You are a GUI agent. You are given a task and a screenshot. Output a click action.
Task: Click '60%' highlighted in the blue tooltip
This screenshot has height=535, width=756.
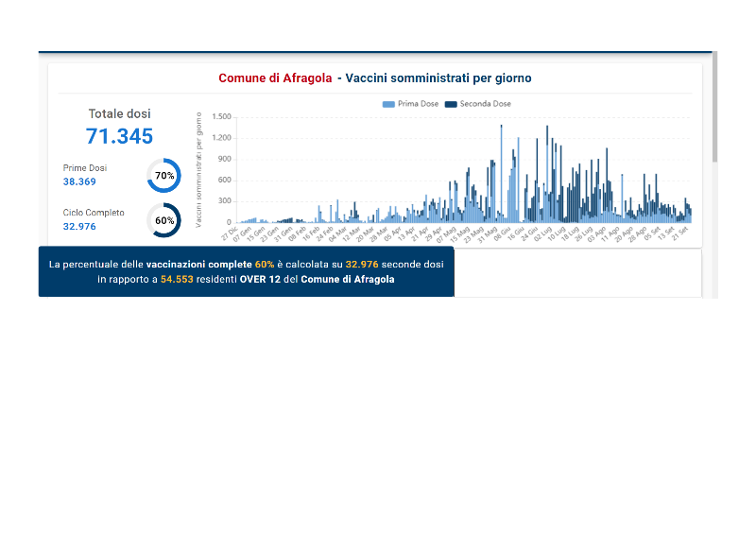click(x=265, y=265)
